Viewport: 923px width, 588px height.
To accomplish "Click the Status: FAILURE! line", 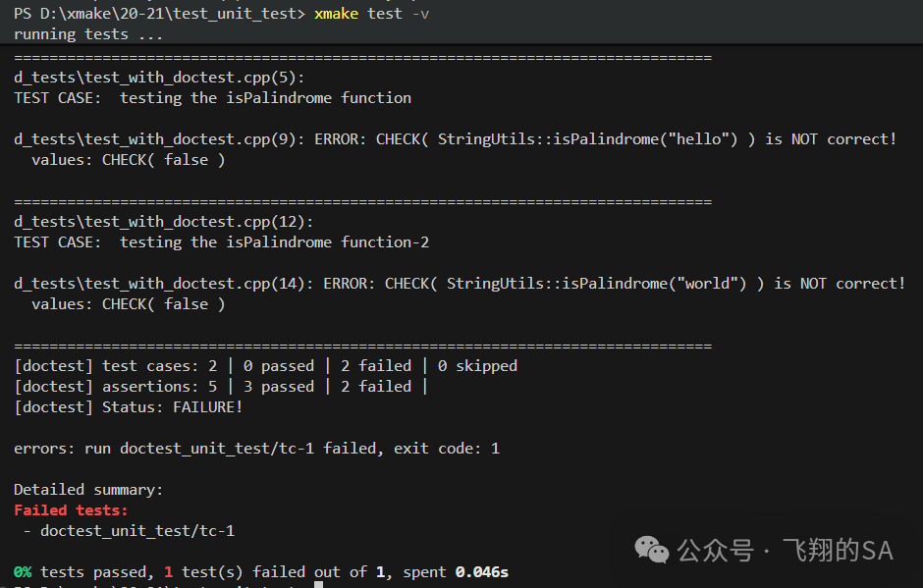I will pos(129,407).
